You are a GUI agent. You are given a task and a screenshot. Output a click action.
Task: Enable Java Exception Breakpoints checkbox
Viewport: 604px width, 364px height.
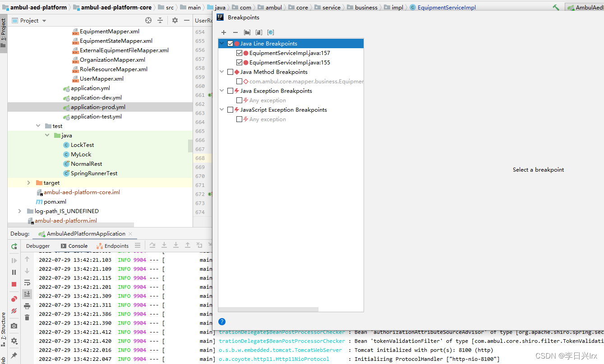tap(231, 91)
